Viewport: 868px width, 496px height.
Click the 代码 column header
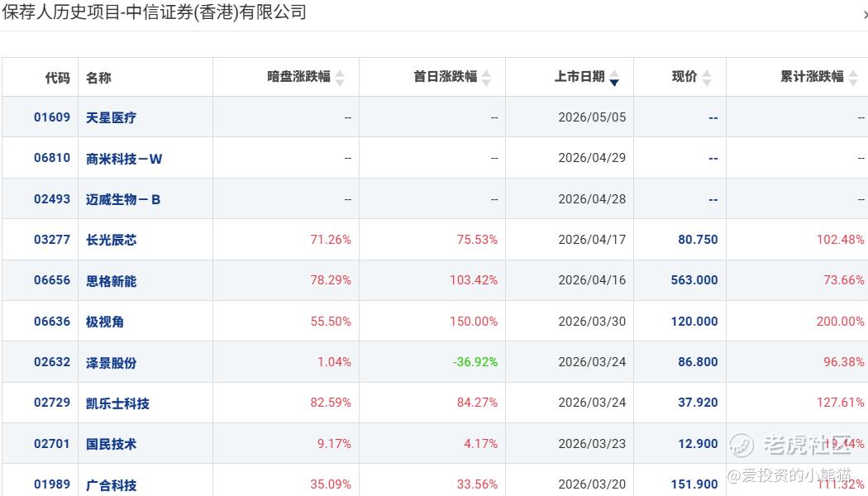[x=58, y=78]
